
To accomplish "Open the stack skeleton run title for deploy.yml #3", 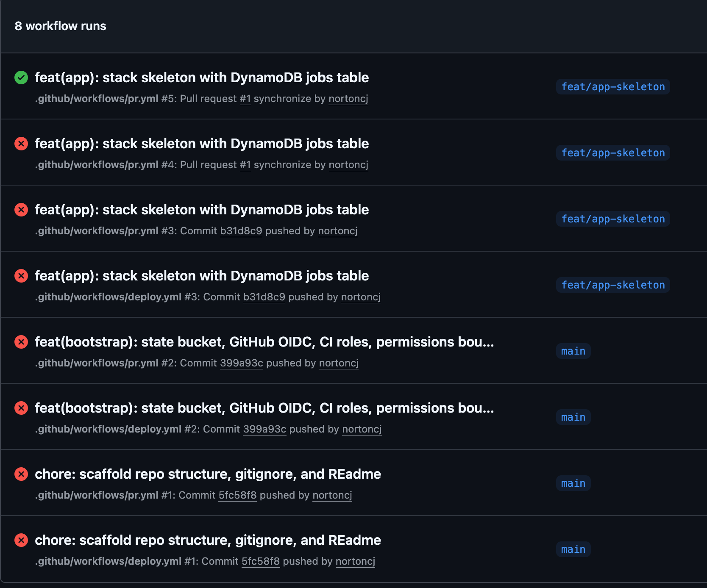I will point(202,276).
